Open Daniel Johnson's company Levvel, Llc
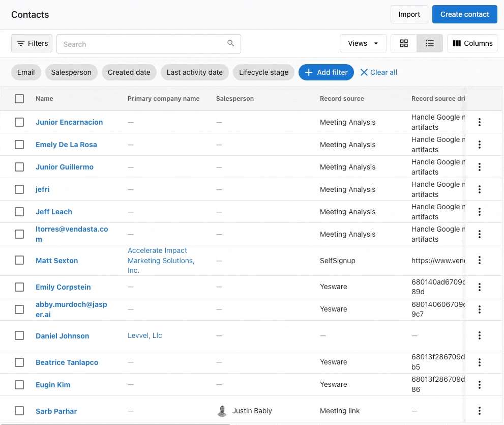 click(144, 335)
